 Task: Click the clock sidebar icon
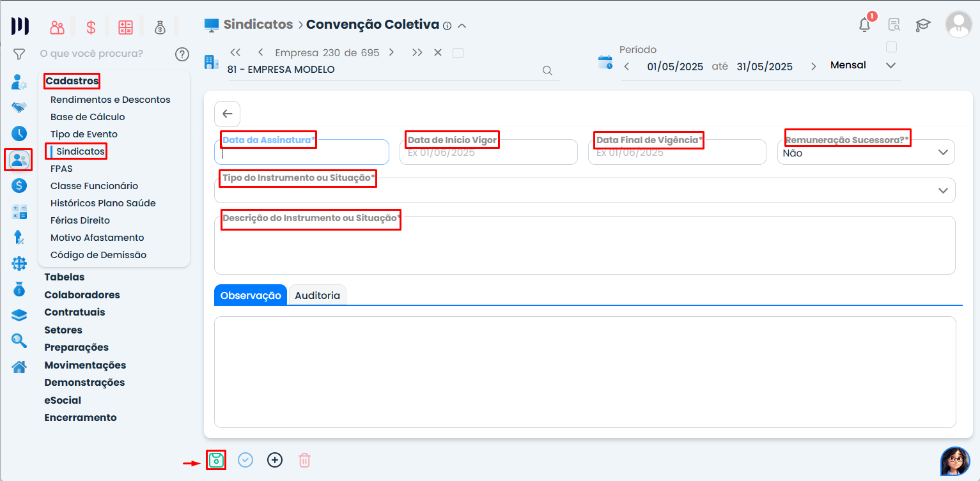[19, 134]
